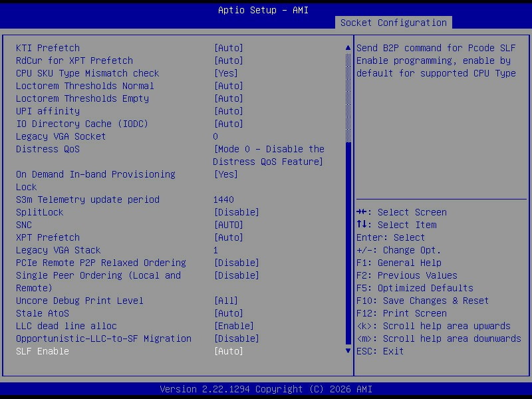Change On Demand In-band Provisioning Lock value

point(225,174)
